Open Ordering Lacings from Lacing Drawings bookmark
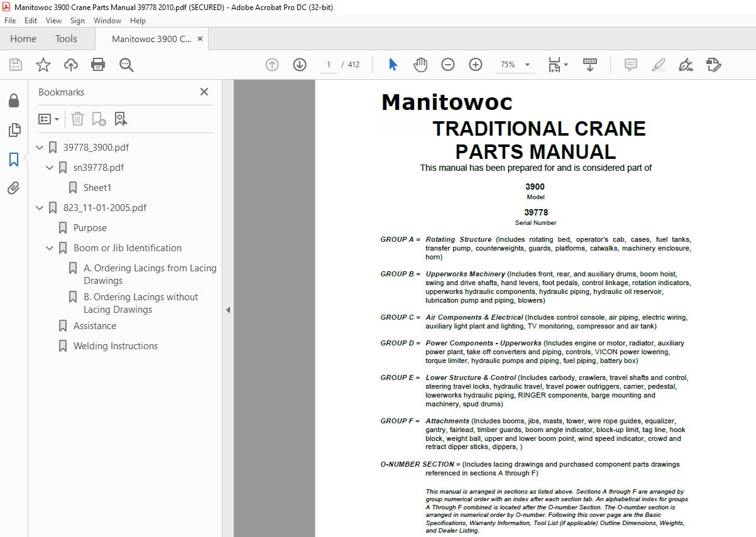 [x=150, y=274]
